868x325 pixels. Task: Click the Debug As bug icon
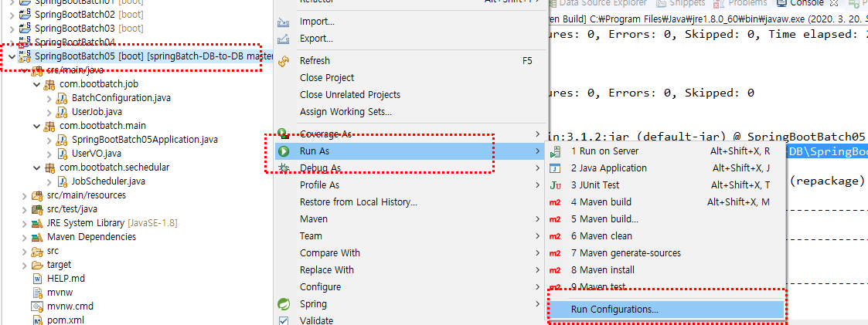tap(284, 168)
